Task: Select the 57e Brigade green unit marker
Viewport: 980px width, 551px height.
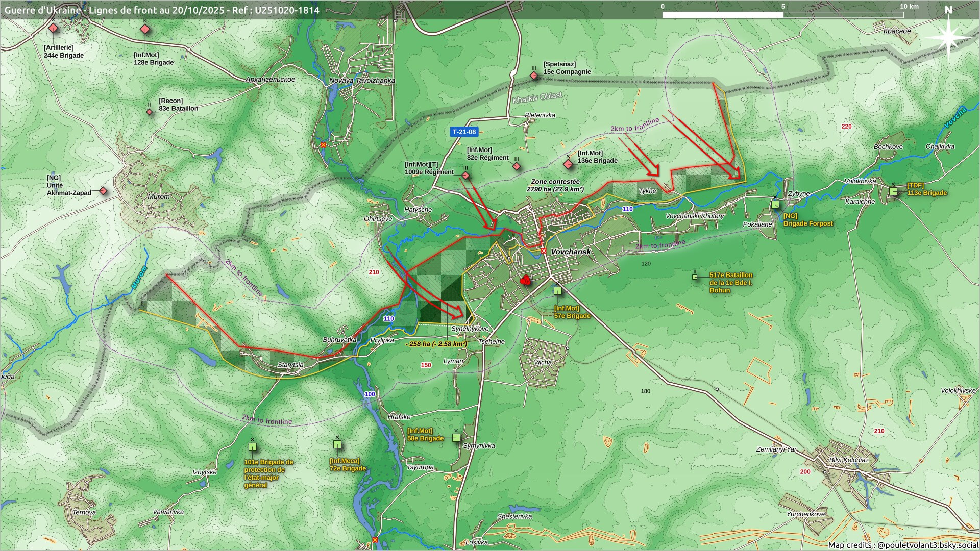Action: 558,290
